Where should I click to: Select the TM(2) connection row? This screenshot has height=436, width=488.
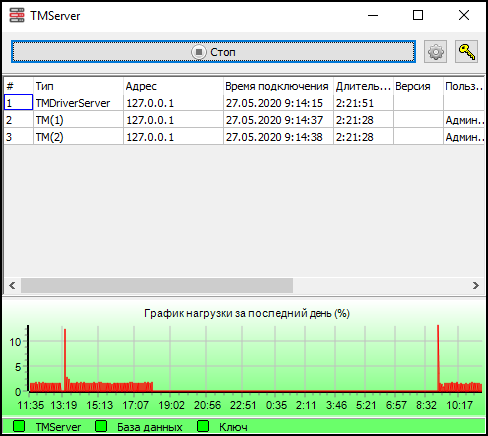tap(244, 137)
